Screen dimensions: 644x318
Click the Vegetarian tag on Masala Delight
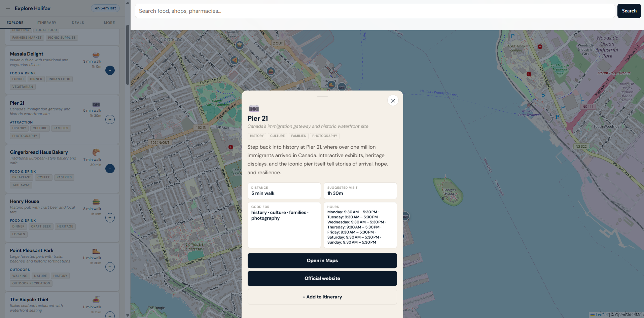coord(23,87)
